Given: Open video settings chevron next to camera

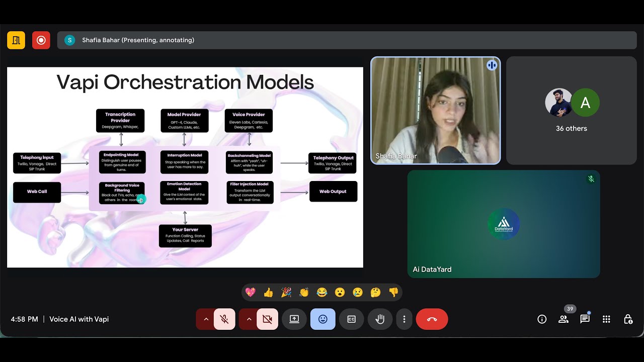Looking at the screenshot, I should 249,319.
